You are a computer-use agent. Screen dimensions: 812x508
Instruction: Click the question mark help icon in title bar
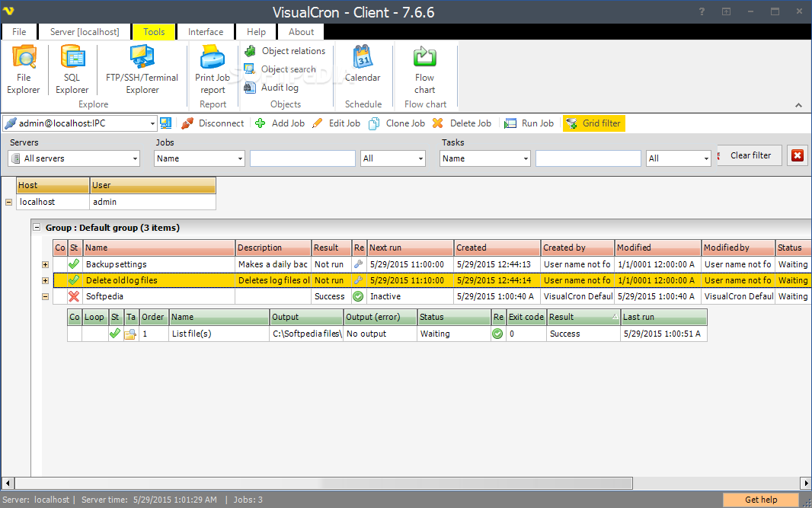coord(702,11)
